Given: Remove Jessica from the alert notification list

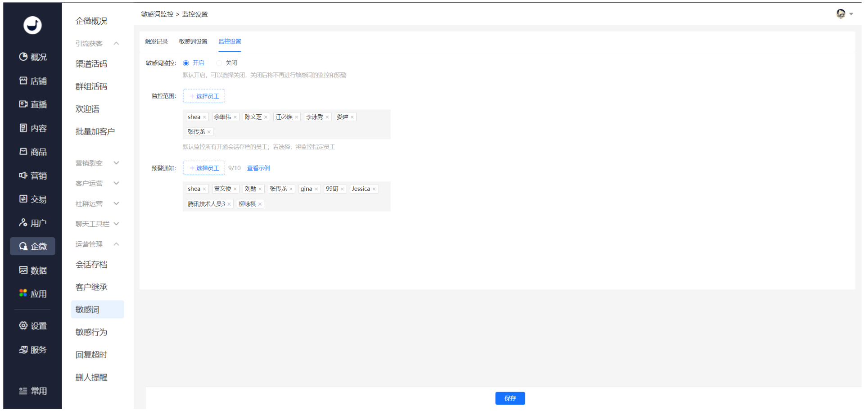Looking at the screenshot, I should (374, 189).
